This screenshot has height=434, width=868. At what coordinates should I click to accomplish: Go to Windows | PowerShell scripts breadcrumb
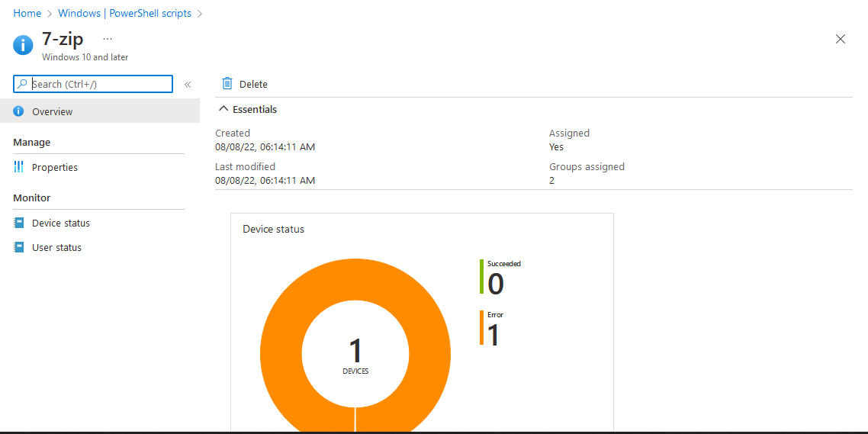click(124, 13)
